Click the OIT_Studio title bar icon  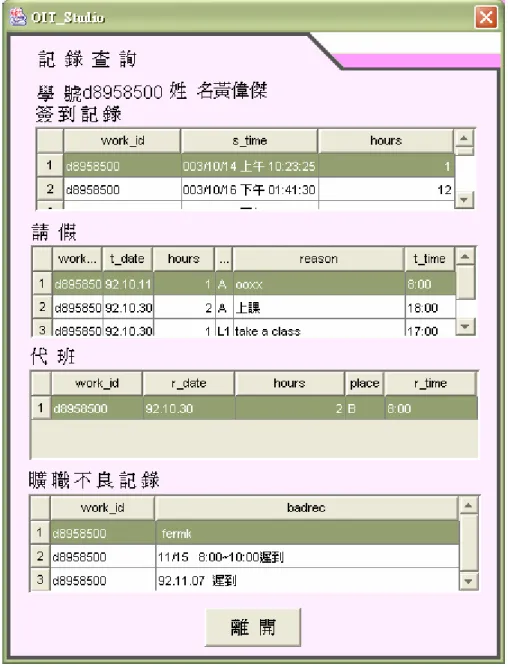17,17
